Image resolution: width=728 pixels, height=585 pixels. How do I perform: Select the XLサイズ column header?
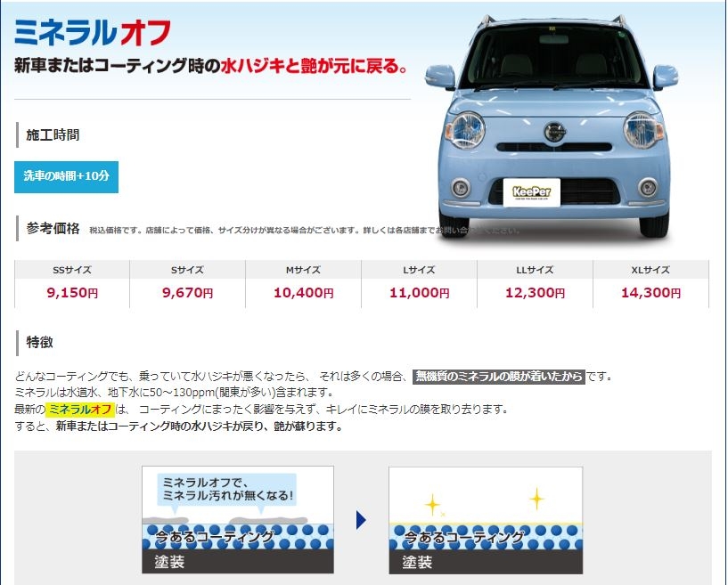pyautogui.click(x=650, y=270)
